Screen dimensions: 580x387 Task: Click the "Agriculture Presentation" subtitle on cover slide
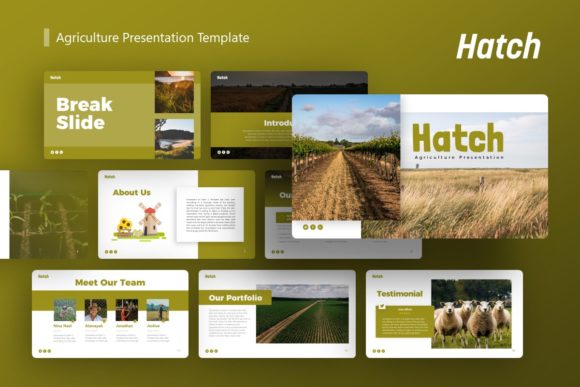pyautogui.click(x=459, y=157)
